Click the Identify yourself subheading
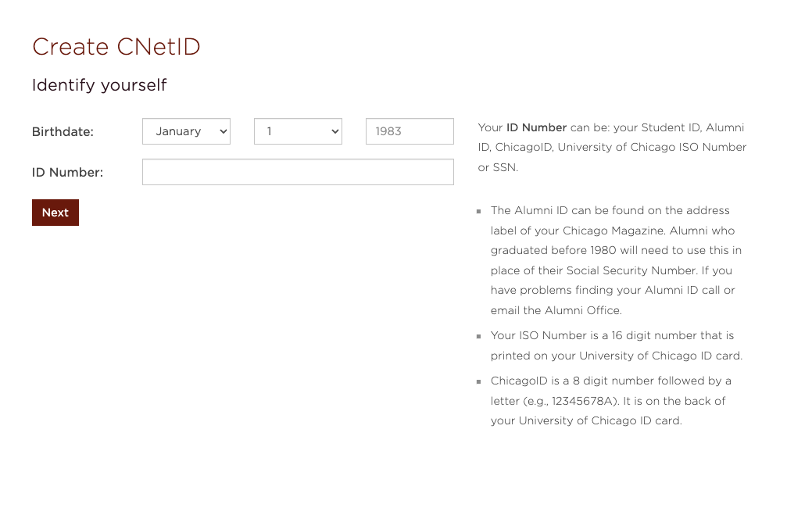The height and width of the screenshot is (515, 812). [99, 85]
